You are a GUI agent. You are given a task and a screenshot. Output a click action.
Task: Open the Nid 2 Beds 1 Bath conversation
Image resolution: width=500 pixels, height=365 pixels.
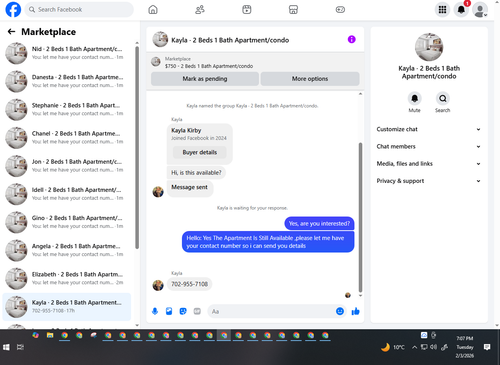pos(67,53)
